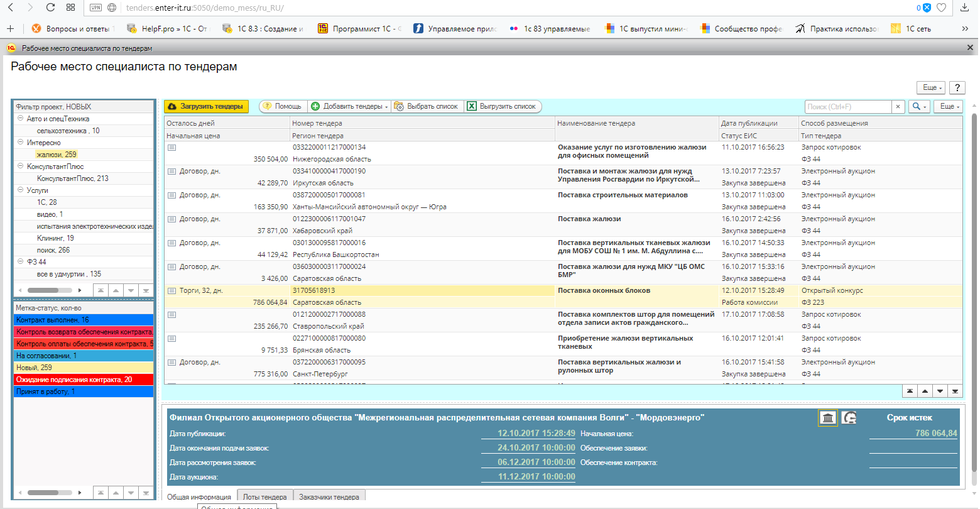980x509 pixels.
Task: Click in the Поиск (Ctrl+F) search field
Action: coord(847,107)
